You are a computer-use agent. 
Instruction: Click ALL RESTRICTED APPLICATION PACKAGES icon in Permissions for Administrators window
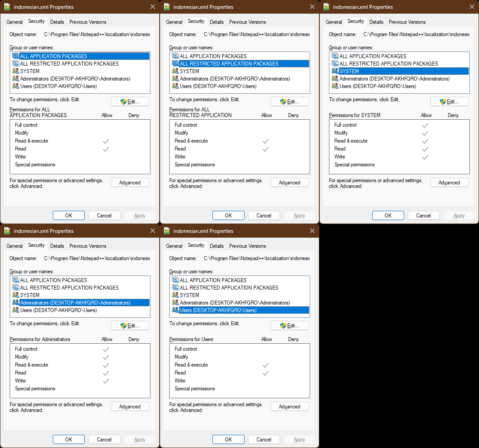click(x=15, y=287)
